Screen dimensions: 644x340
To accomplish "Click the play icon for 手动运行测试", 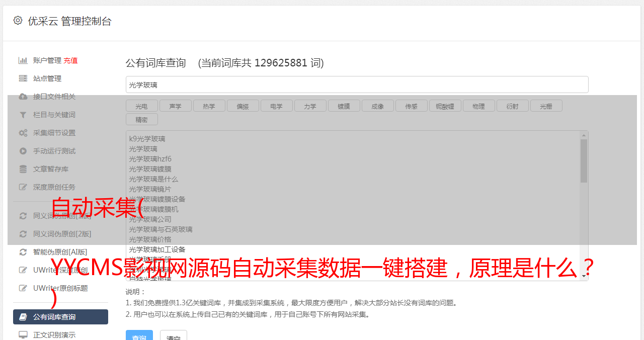I will click(23, 151).
